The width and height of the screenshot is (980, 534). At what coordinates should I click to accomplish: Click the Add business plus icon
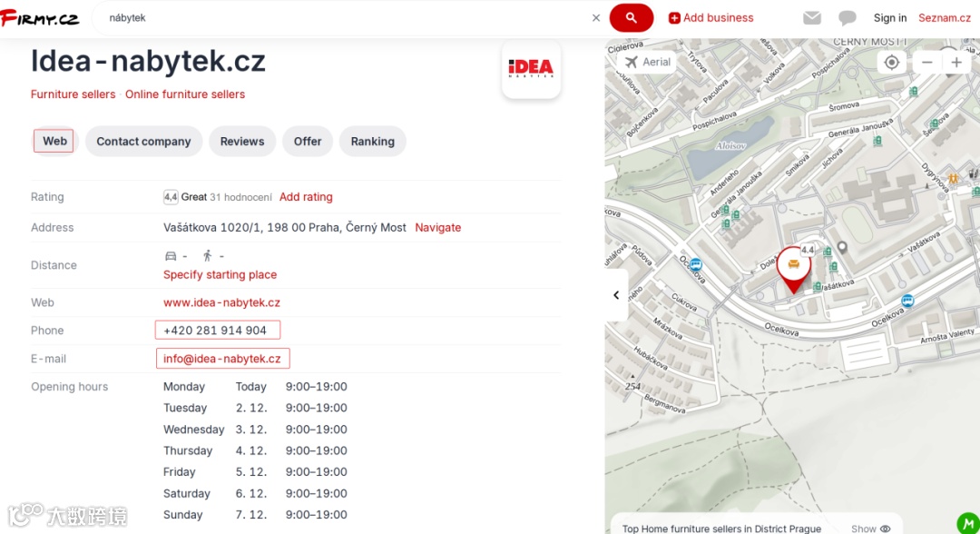coord(673,18)
